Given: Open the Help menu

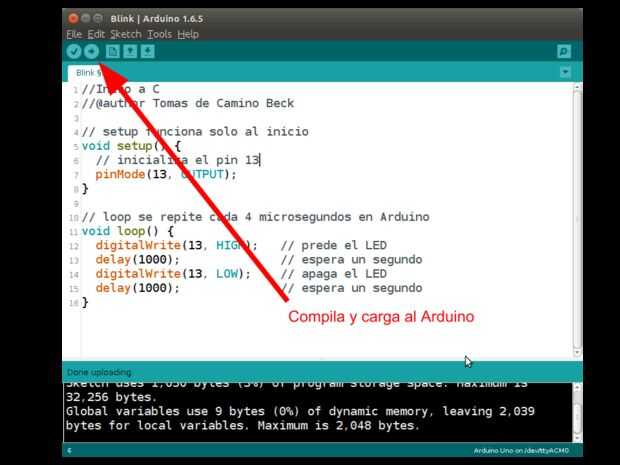Looking at the screenshot, I should [x=188, y=34].
